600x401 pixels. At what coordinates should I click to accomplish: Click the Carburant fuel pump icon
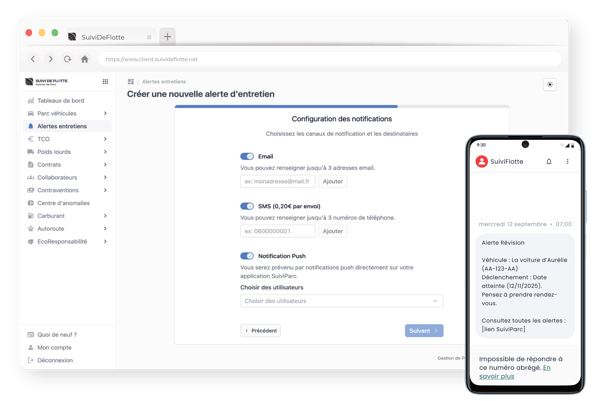(x=31, y=216)
